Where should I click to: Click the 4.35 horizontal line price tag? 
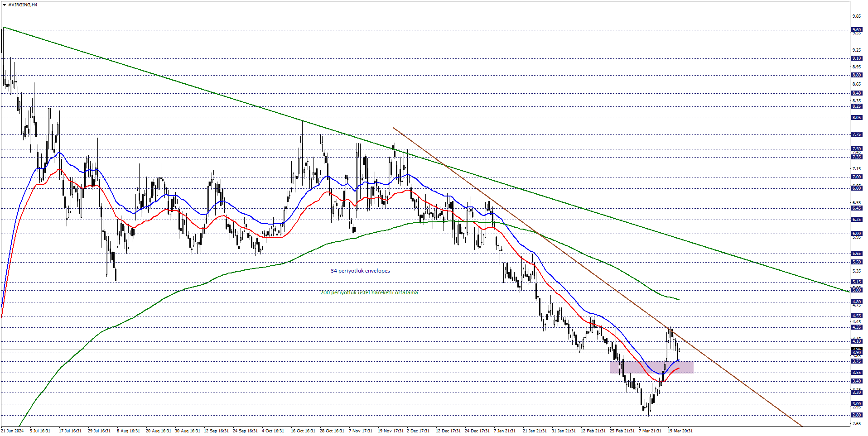click(857, 327)
